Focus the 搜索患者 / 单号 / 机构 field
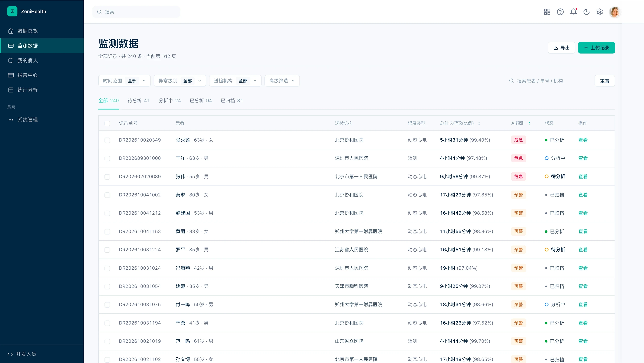This screenshot has width=644, height=363. point(549,81)
